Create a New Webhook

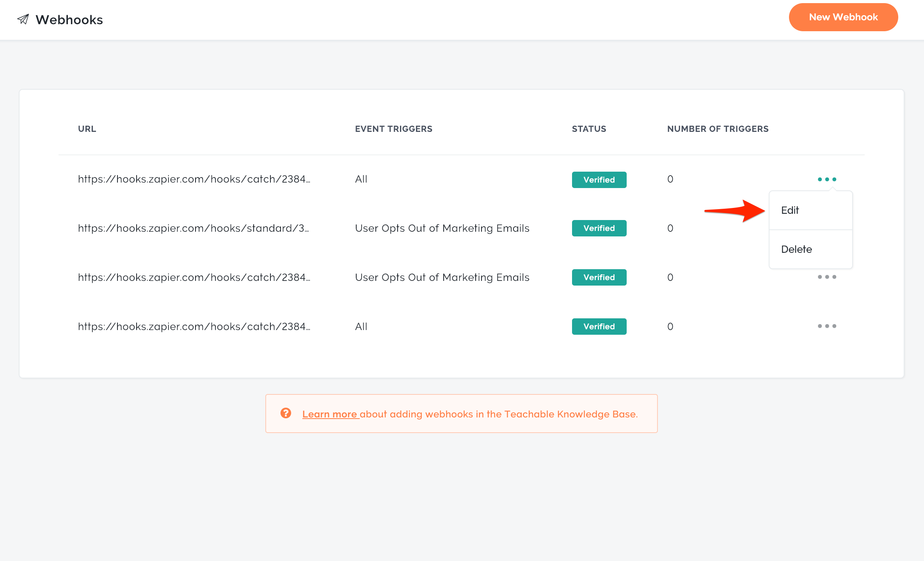[843, 17]
